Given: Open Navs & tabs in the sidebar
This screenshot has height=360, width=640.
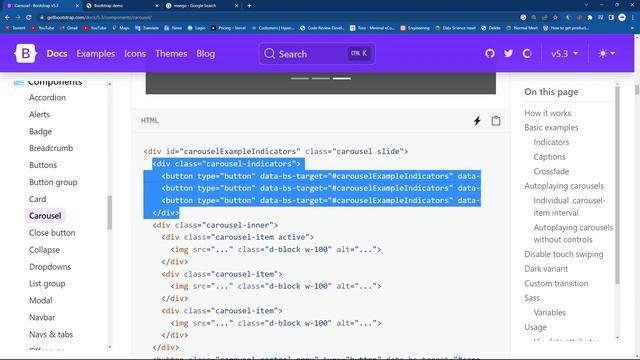Looking at the screenshot, I should 51,334.
